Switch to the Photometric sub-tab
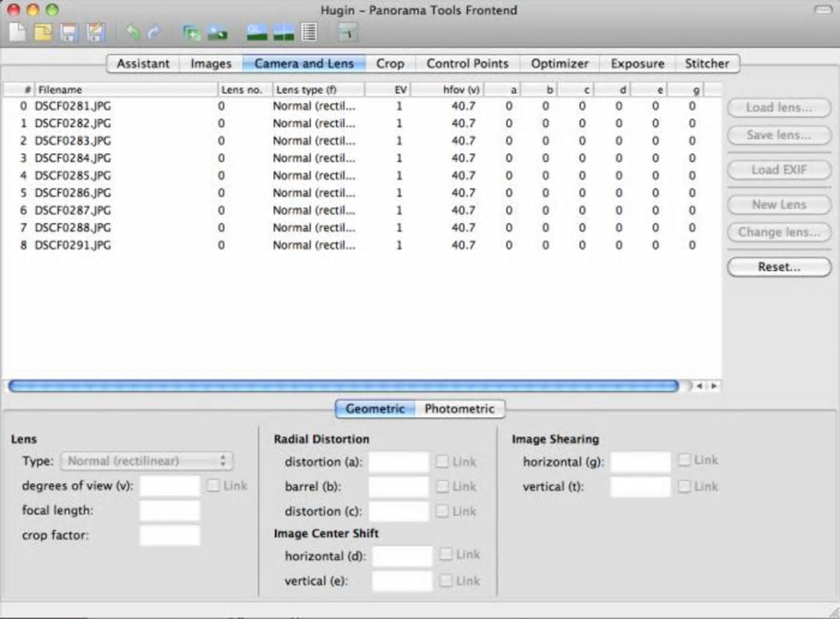Screen dimensions: 840x619 pyautogui.click(x=460, y=408)
